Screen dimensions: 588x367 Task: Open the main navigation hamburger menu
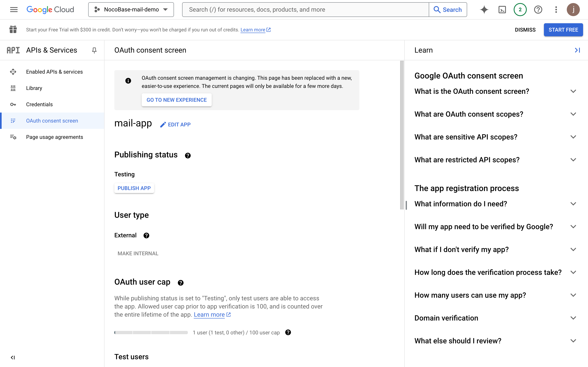14,9
